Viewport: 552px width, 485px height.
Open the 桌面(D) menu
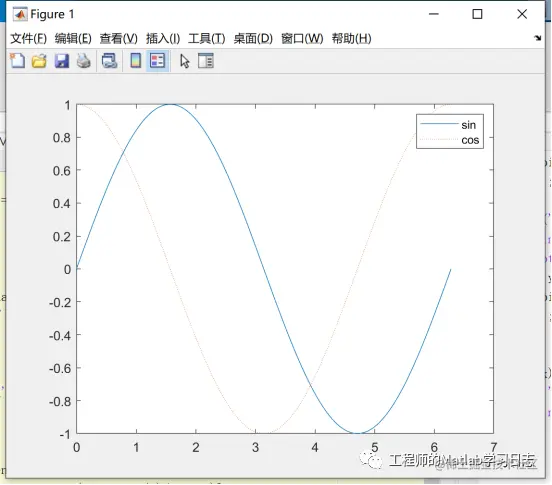click(x=253, y=38)
